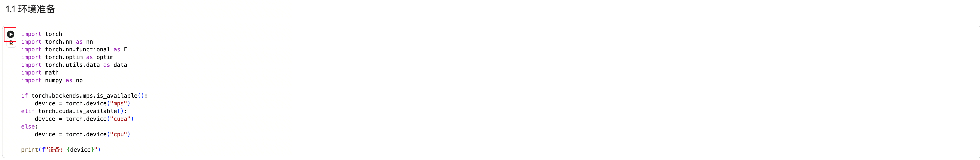Click the elif cuda is_available line
The width and height of the screenshot is (980, 160).
[74, 111]
